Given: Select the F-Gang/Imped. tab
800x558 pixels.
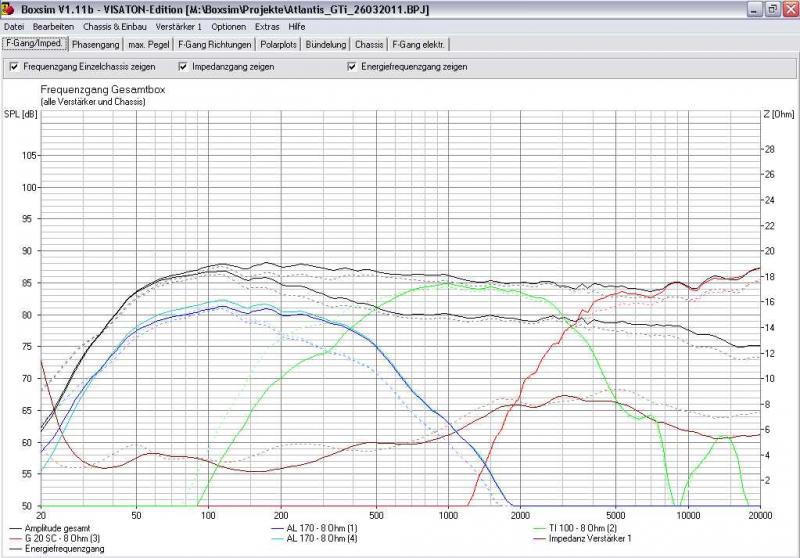Looking at the screenshot, I should click(35, 44).
